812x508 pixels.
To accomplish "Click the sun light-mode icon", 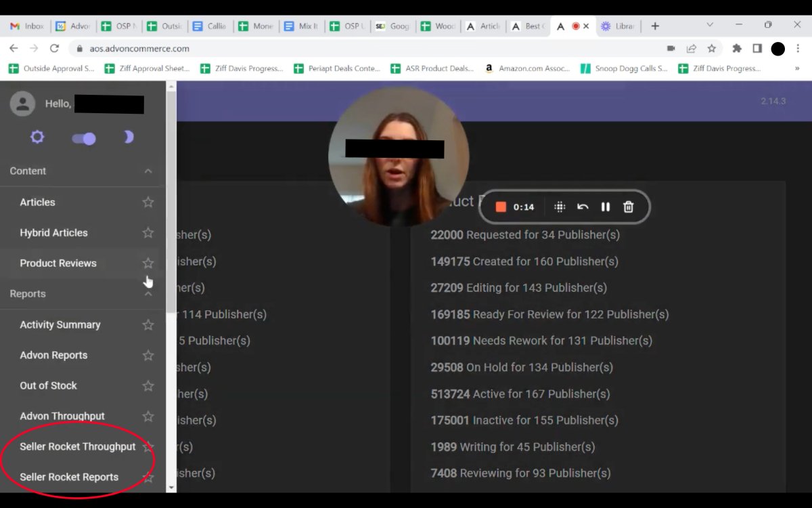I will pyautogui.click(x=37, y=137).
